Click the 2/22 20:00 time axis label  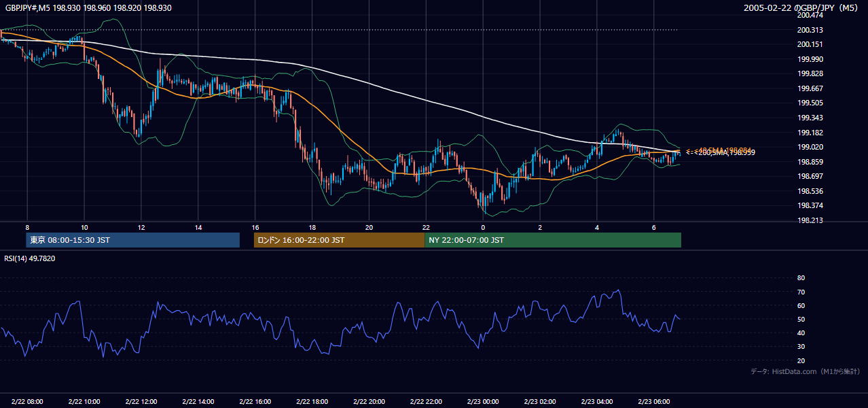[369, 402]
